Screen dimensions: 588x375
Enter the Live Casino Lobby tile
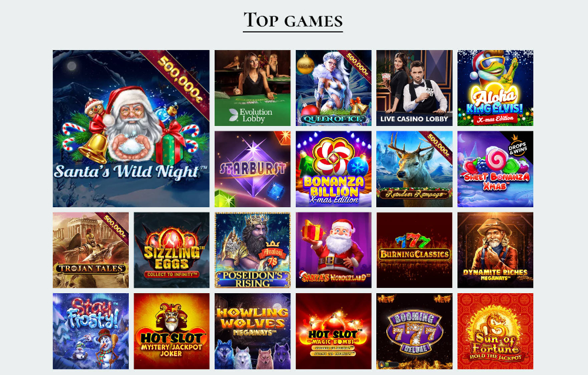pyautogui.click(x=415, y=88)
